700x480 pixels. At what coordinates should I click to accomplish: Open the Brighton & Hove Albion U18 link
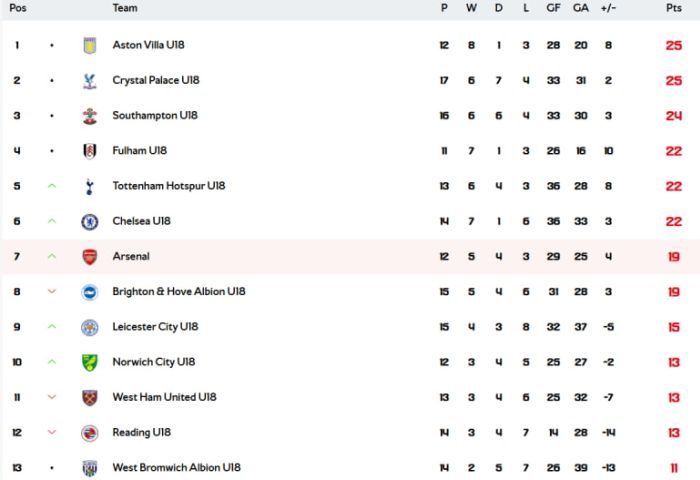point(179,292)
